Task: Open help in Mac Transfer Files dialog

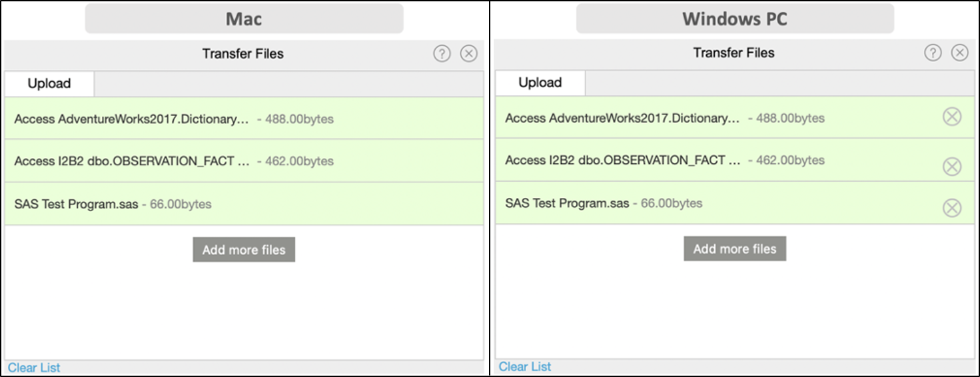Action: pyautogui.click(x=442, y=54)
